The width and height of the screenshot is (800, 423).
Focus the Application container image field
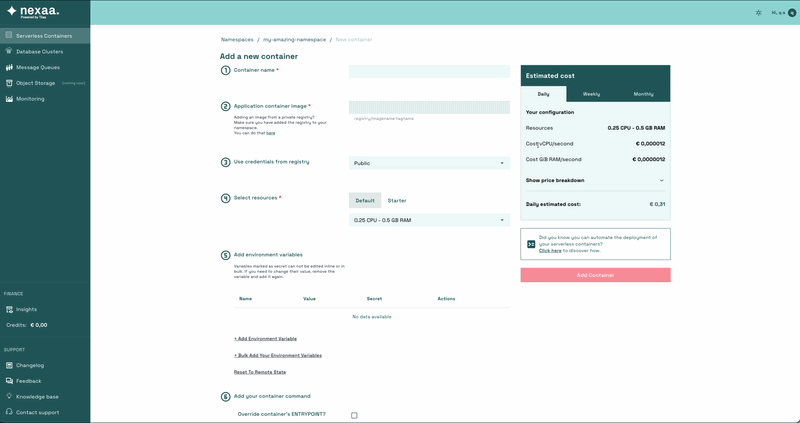(429, 107)
